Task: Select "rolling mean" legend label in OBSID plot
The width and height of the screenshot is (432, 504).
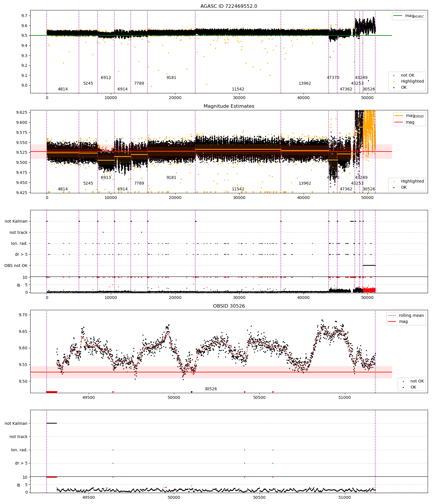Action: [411, 316]
